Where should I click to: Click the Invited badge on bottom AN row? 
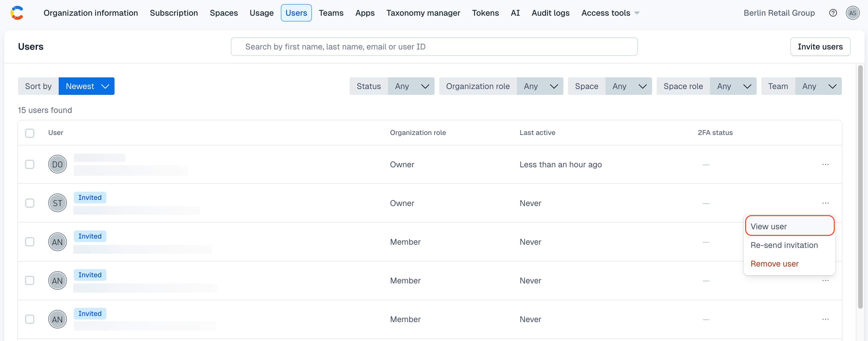(x=90, y=314)
